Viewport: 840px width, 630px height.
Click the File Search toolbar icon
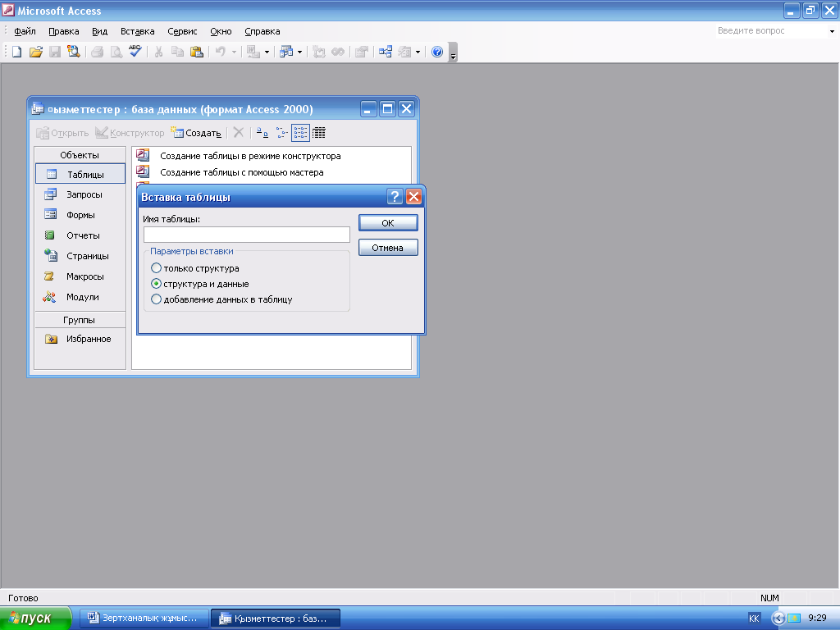click(x=73, y=52)
